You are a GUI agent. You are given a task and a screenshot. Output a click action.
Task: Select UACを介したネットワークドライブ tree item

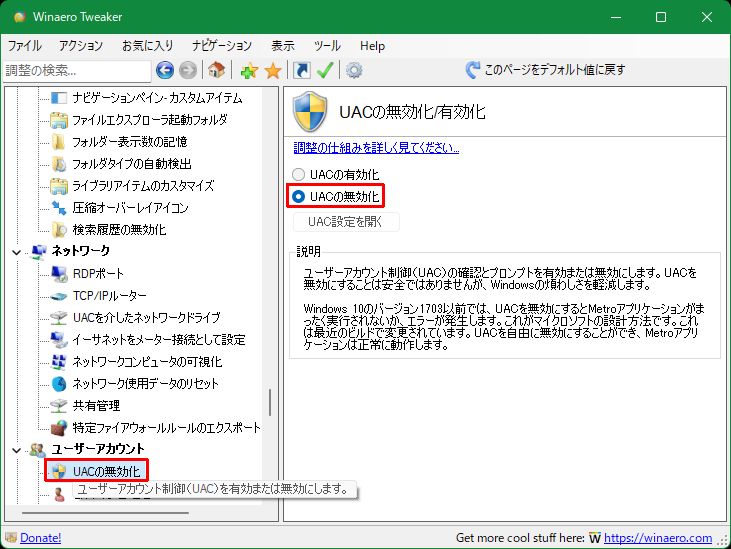(x=146, y=318)
